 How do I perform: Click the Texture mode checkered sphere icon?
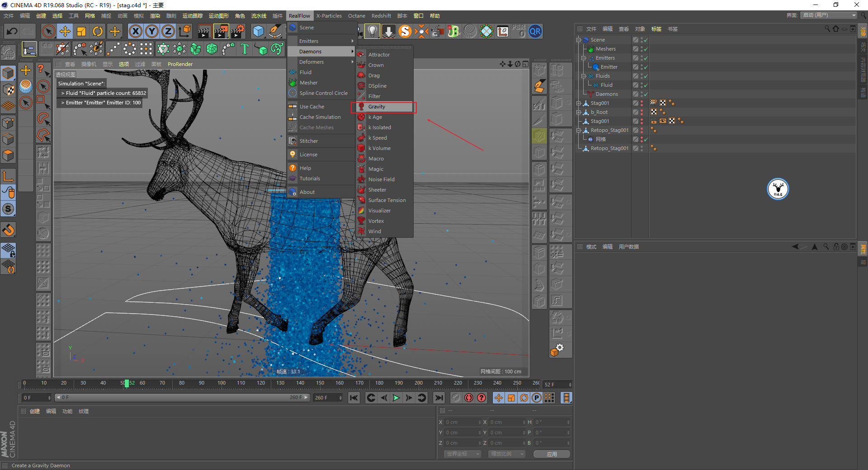tap(8, 89)
